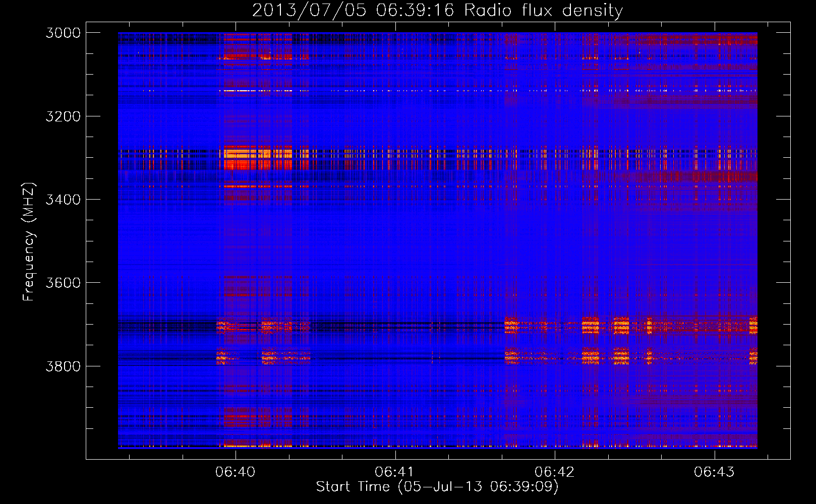Viewport: 816px width, 504px height.
Task: Click the '06:42' time axis label
Action: tap(555, 472)
